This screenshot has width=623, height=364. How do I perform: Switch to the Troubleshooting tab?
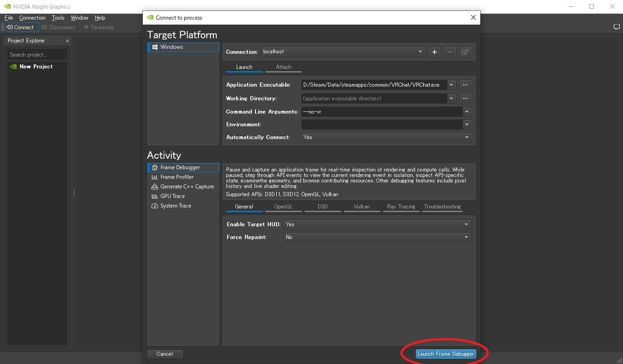coord(442,207)
